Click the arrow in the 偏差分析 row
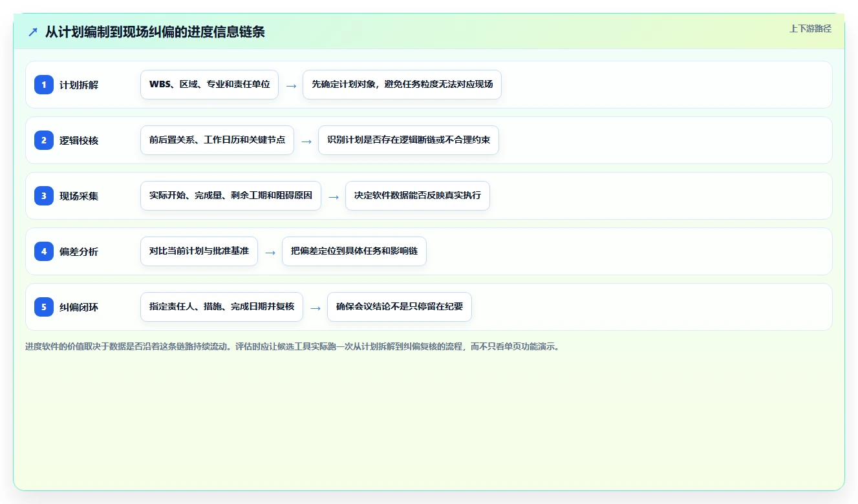The width and height of the screenshot is (858, 504). pos(270,252)
